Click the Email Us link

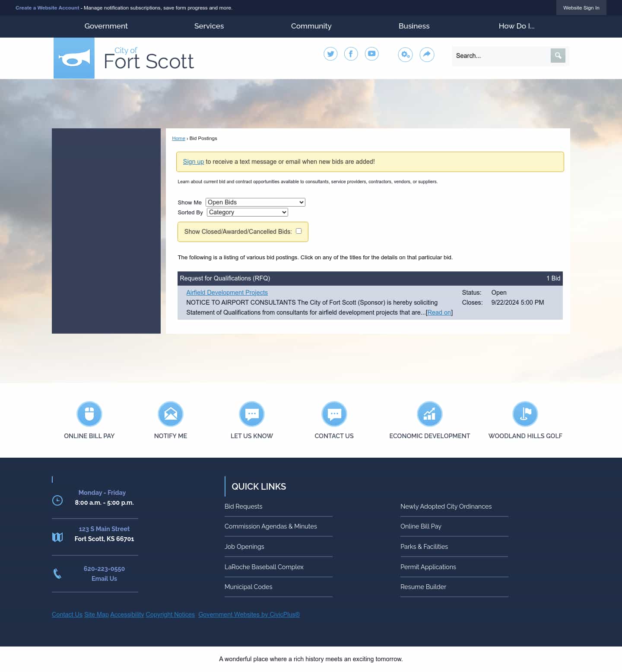pos(104,579)
